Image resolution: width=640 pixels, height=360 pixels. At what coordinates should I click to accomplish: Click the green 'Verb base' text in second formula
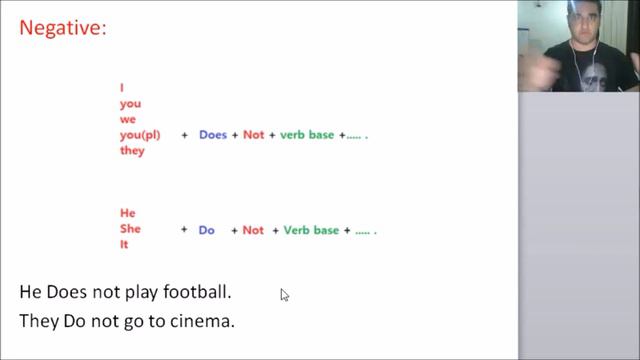(311, 230)
